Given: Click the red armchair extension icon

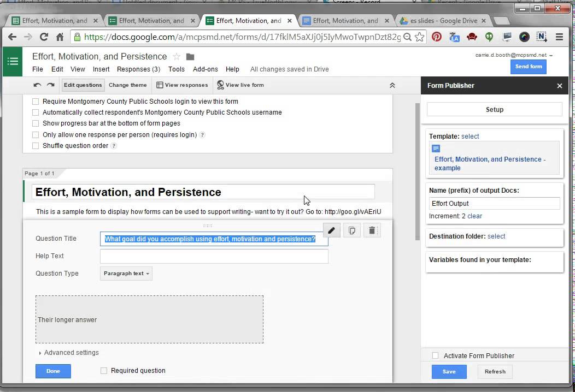Looking at the screenshot, I should coord(472,37).
